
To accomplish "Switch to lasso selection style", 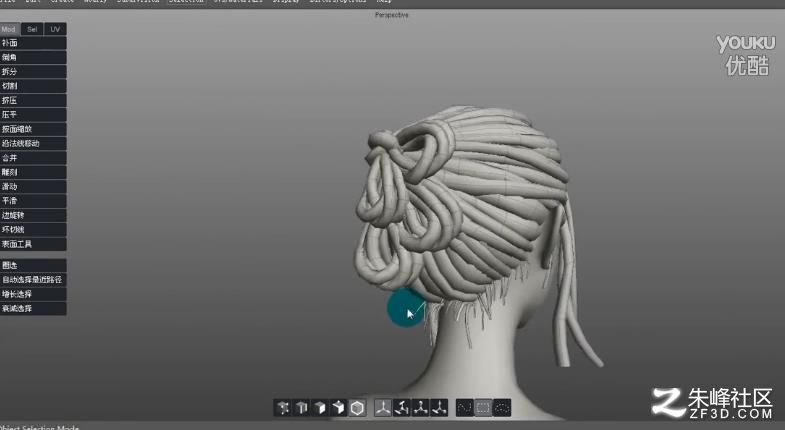I will click(465, 408).
